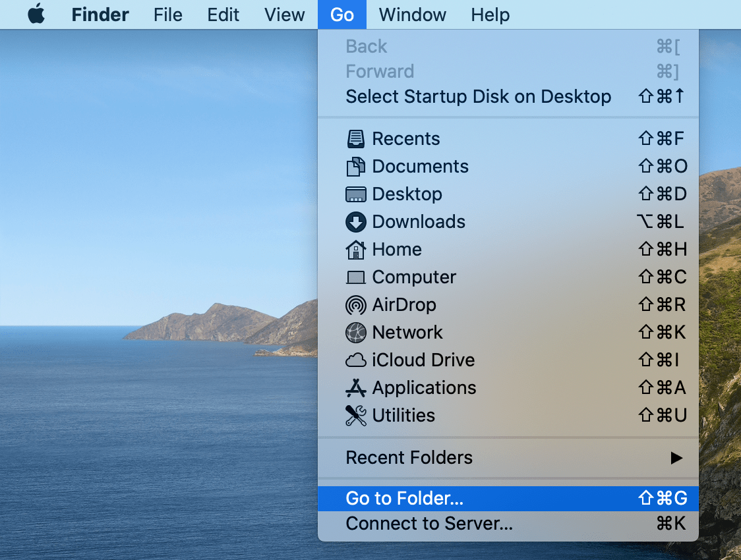This screenshot has width=741, height=560.
Task: Open the Apple menu
Action: tap(36, 14)
